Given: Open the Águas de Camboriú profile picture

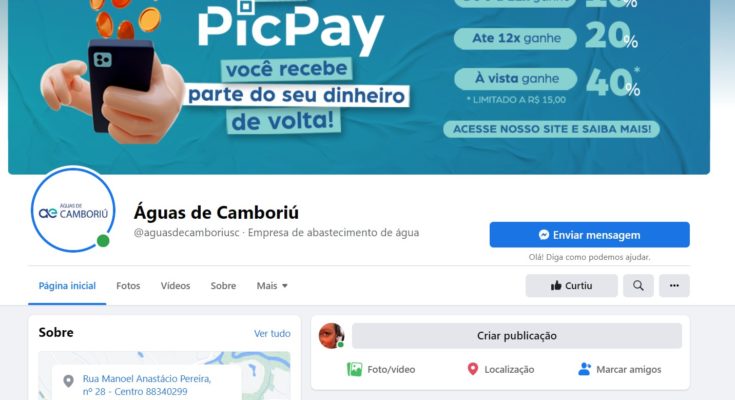Looking at the screenshot, I should 73,209.
